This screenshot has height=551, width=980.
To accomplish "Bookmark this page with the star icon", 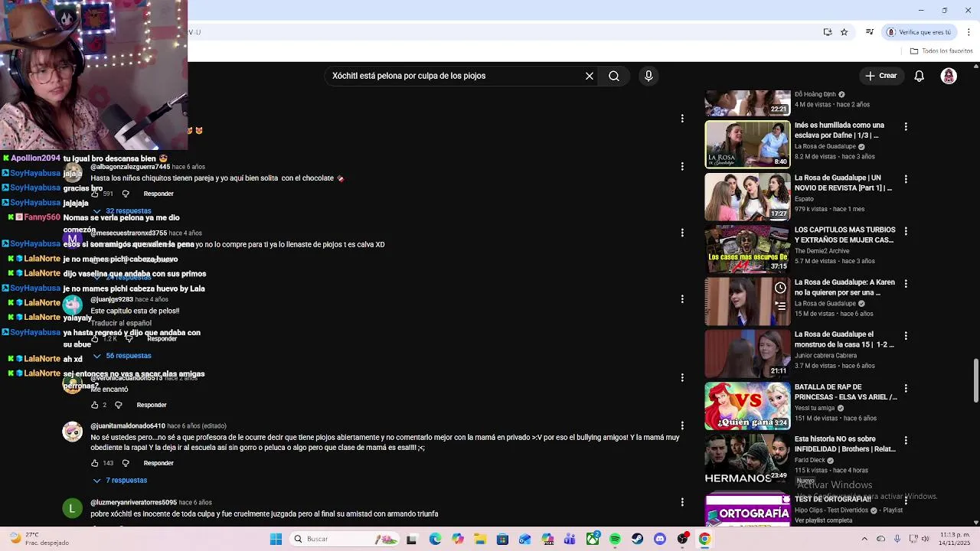I will pos(844,32).
